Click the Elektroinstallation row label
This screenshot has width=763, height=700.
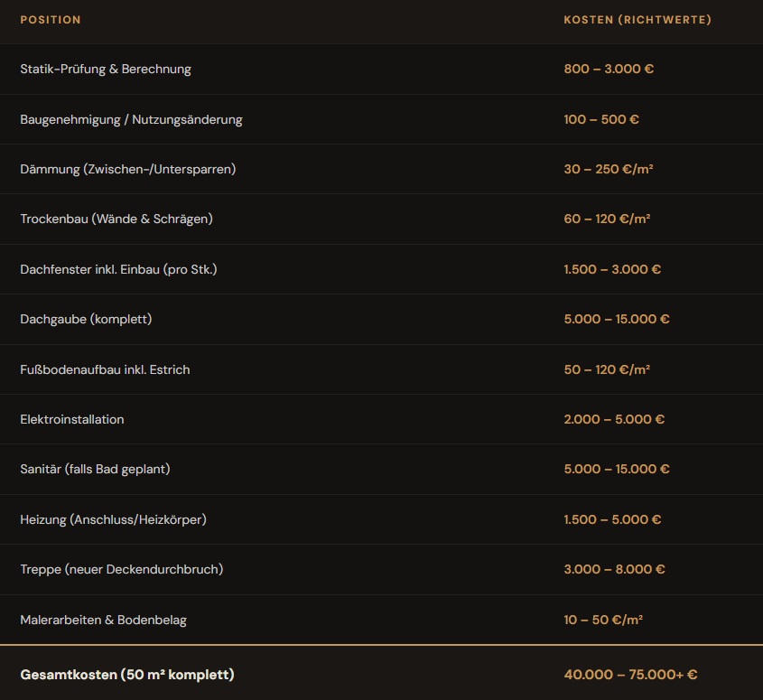(x=72, y=419)
